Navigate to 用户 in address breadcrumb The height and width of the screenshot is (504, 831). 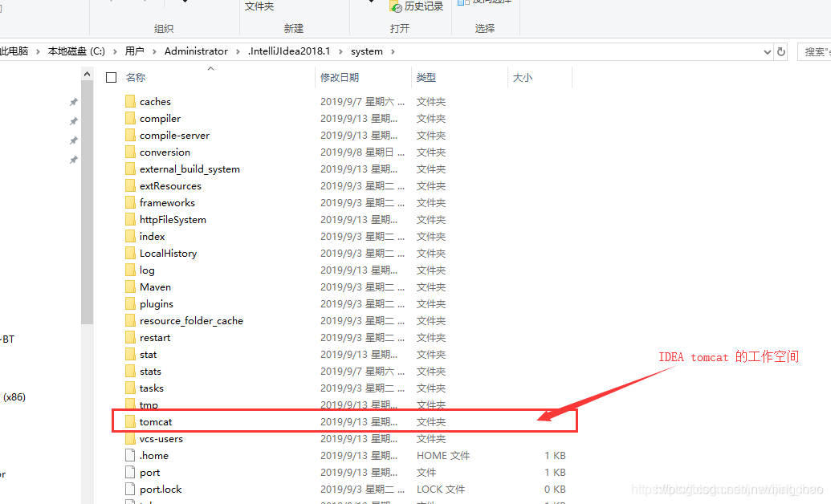[135, 51]
